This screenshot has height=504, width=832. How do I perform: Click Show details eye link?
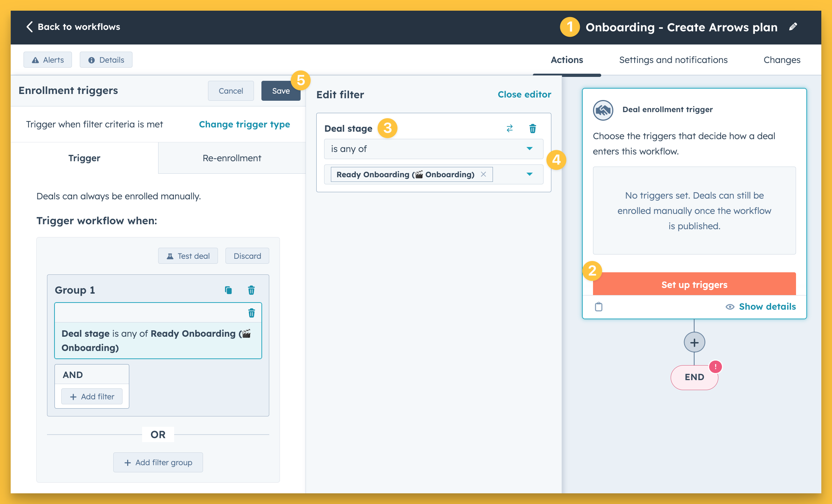click(760, 306)
